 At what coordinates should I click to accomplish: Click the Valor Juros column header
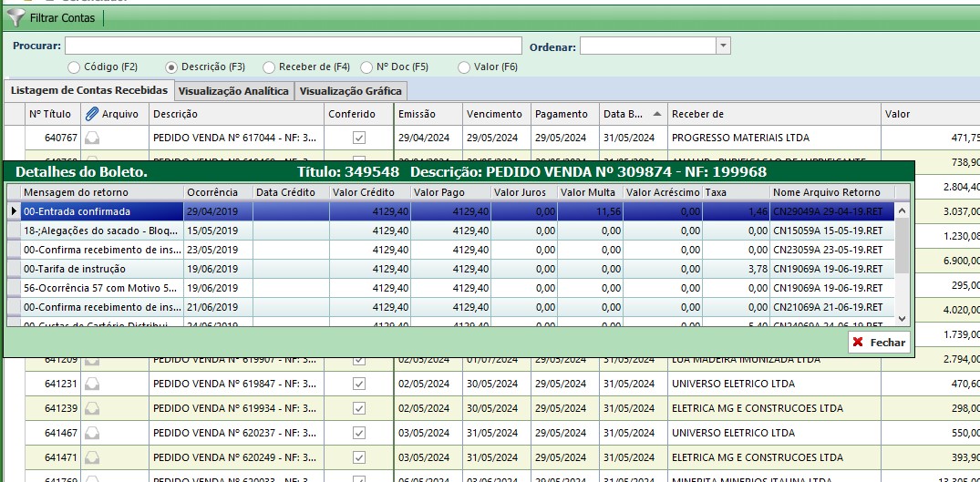[x=524, y=192]
